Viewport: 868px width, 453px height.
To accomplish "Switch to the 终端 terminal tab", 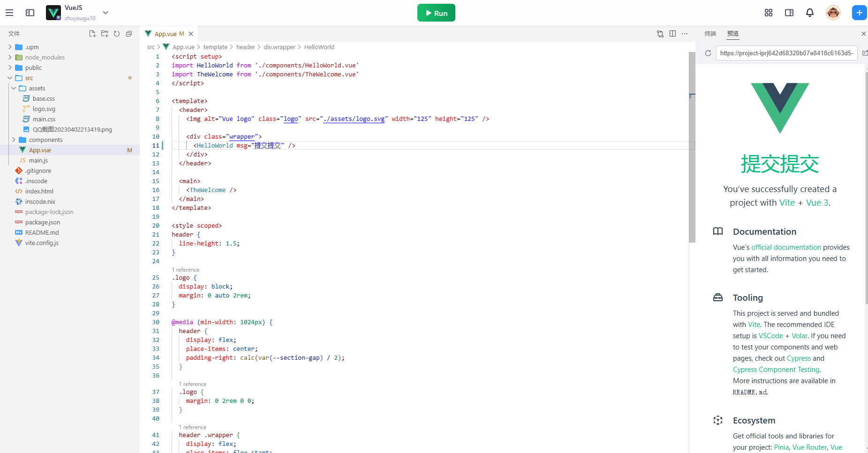I will pyautogui.click(x=710, y=34).
